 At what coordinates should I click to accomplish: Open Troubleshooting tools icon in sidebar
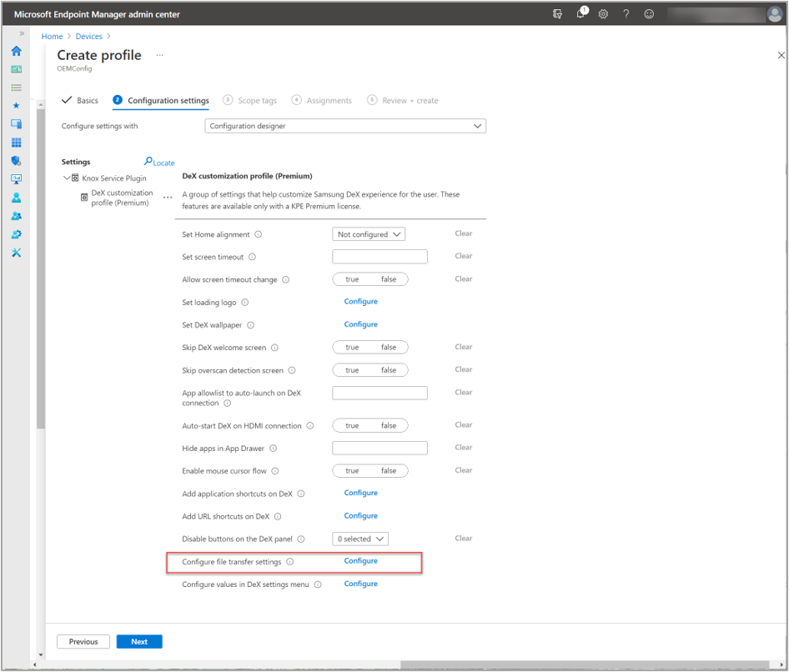16,253
